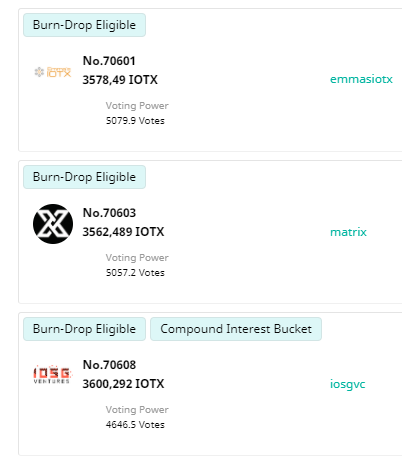Click the 4646.5 Votes voting power
Viewport: 402px width, 472px height.
[135, 425]
